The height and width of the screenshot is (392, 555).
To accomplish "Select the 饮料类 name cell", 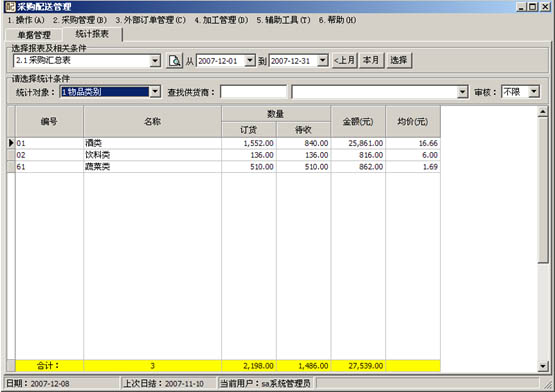I will tap(153, 155).
